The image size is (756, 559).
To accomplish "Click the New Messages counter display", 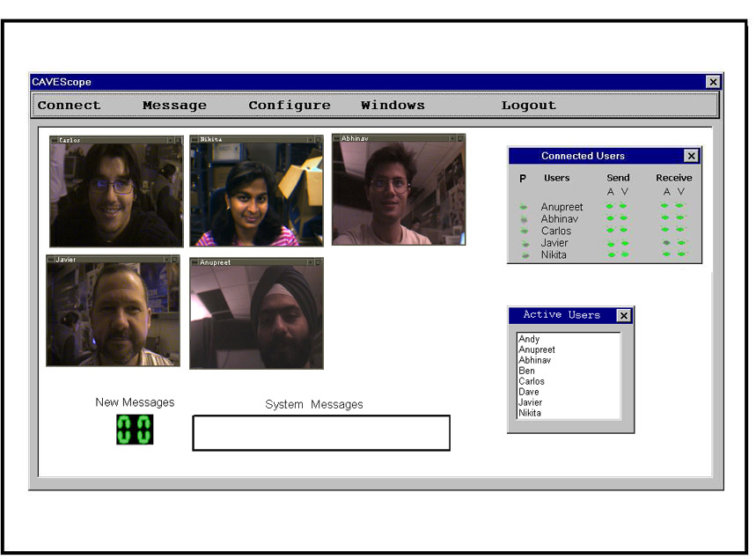I will [x=135, y=430].
